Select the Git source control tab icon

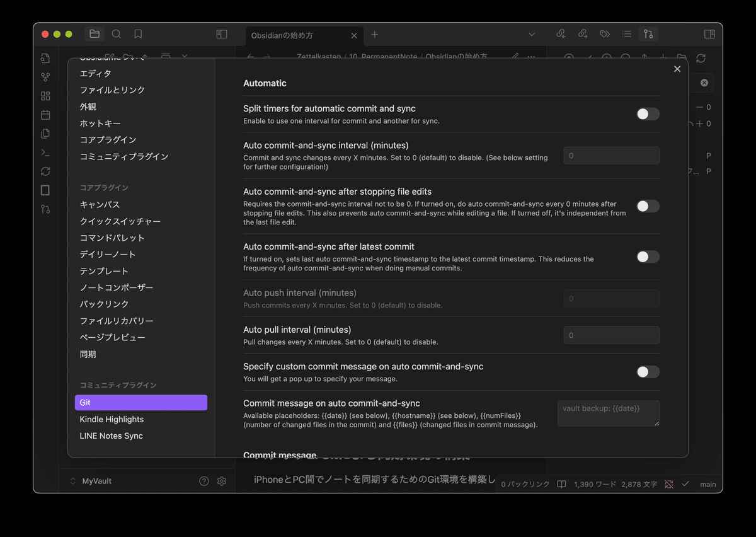(648, 34)
